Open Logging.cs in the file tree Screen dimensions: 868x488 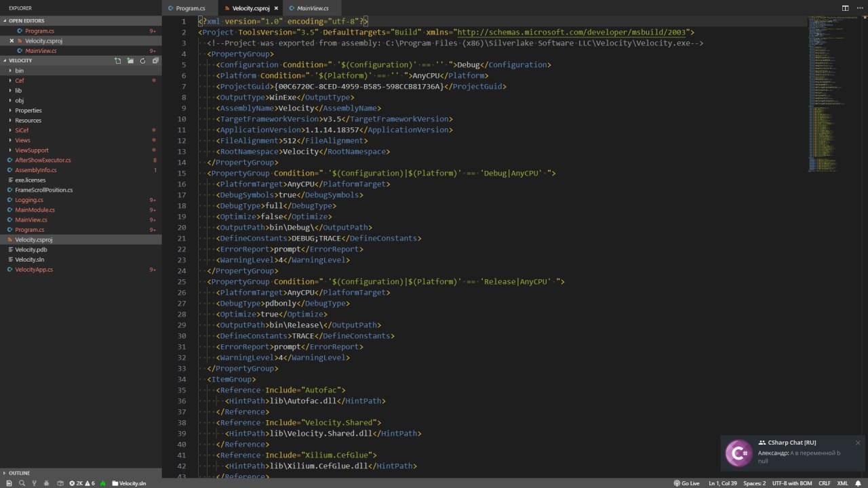[x=81, y=200]
